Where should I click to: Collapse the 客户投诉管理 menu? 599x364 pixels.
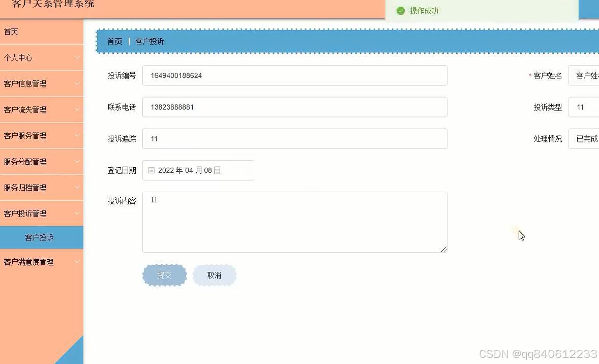42,214
